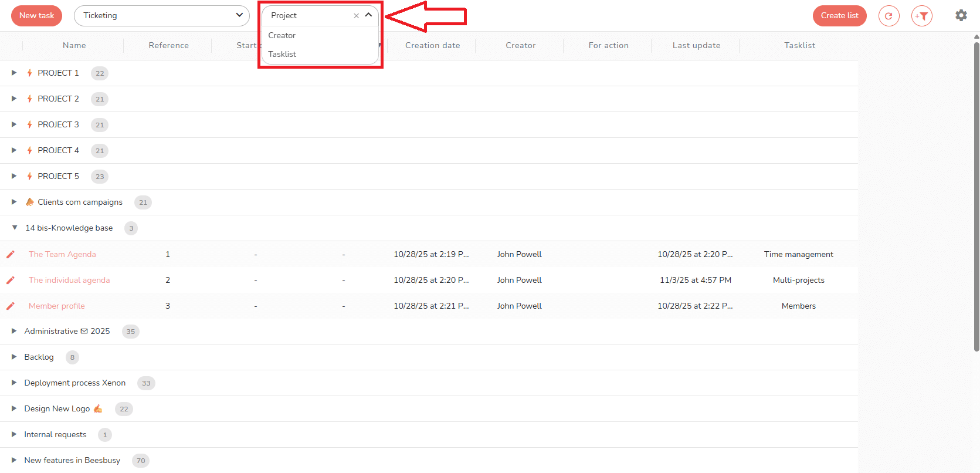Expand PROJECT 5 group

click(14, 176)
